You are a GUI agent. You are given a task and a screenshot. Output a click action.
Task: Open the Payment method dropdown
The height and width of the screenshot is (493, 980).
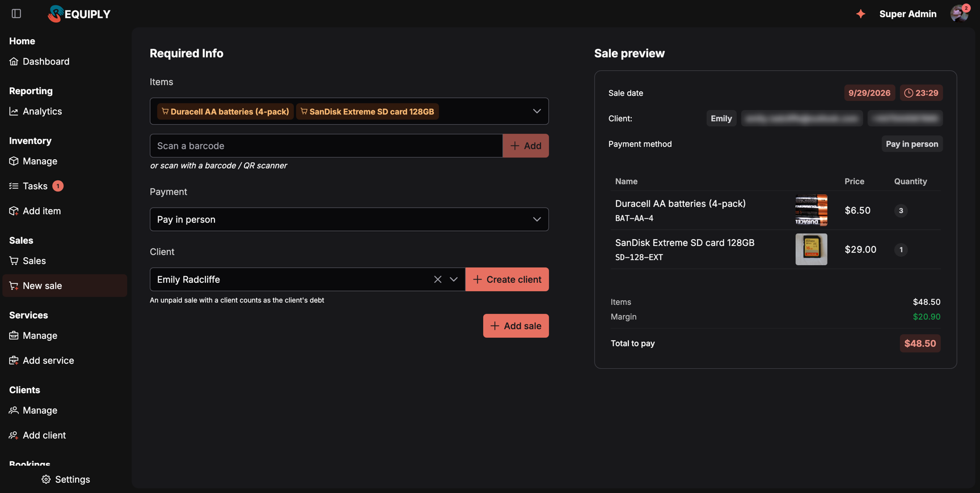pyautogui.click(x=349, y=219)
